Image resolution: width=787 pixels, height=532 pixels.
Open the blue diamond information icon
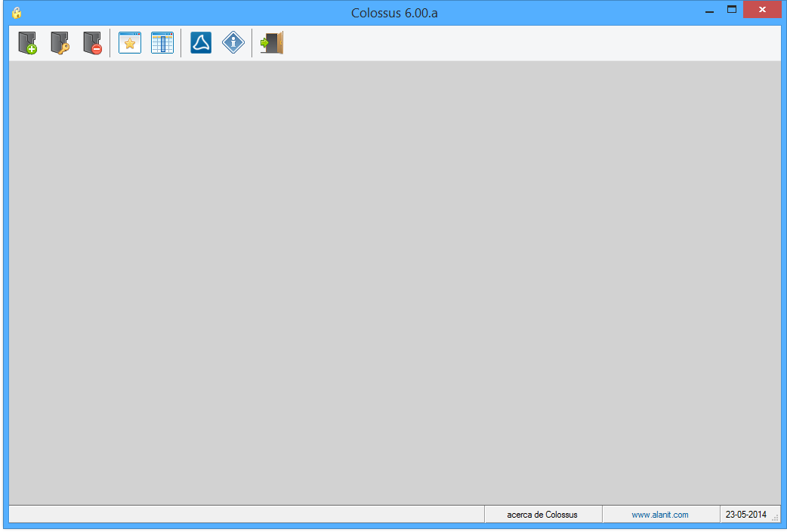tap(233, 43)
